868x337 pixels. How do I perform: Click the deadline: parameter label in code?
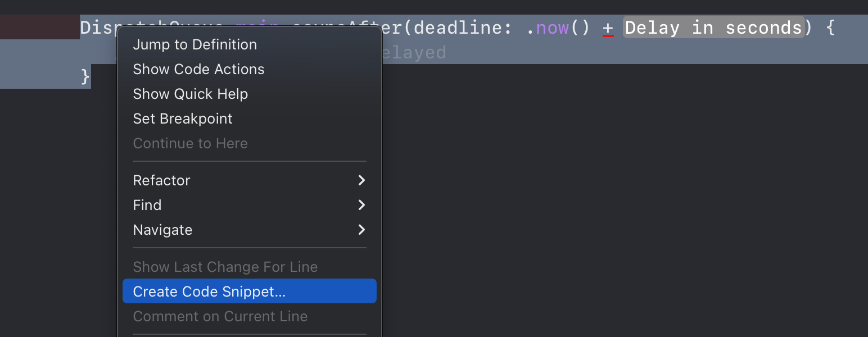462,28
